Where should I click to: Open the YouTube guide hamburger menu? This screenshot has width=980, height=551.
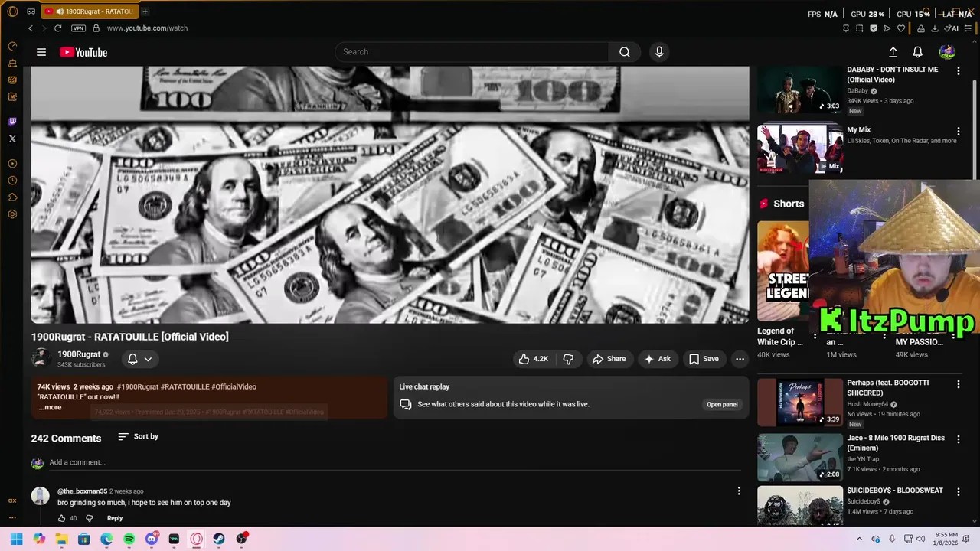point(41,52)
